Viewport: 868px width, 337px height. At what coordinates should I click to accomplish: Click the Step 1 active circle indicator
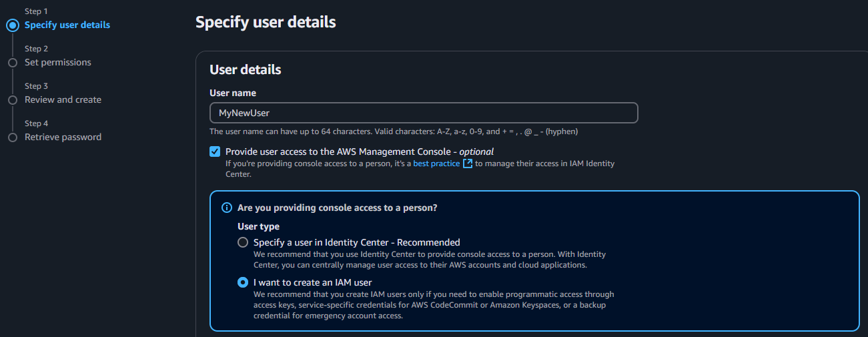point(12,25)
